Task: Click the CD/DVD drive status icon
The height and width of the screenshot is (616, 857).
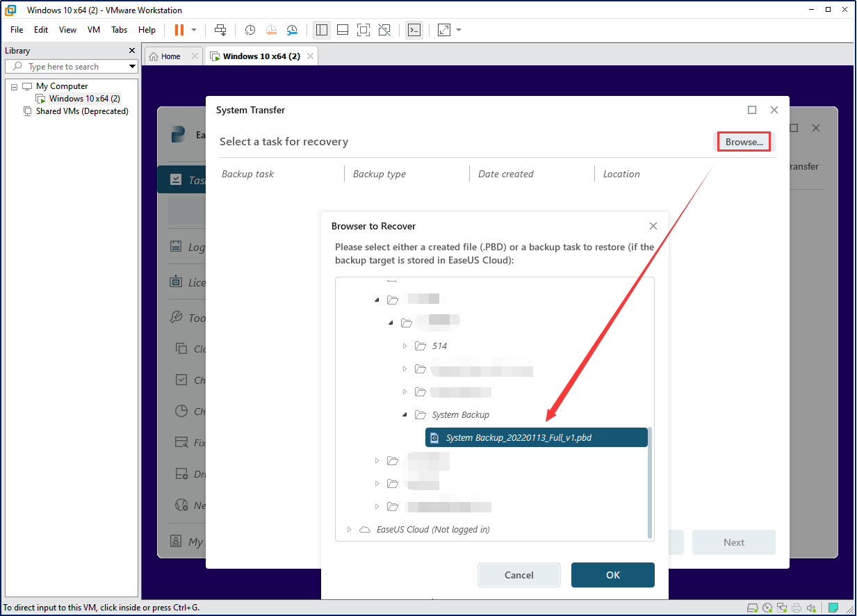Action: 767,607
